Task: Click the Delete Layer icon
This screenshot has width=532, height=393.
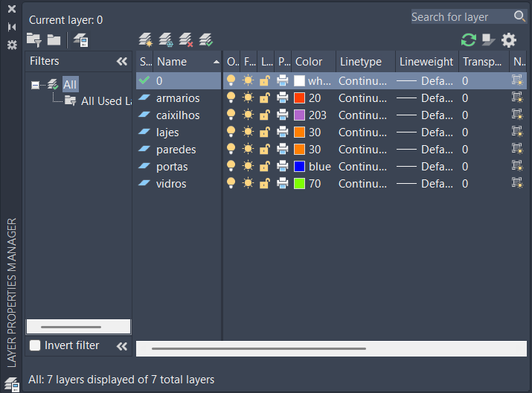Action: click(x=185, y=40)
